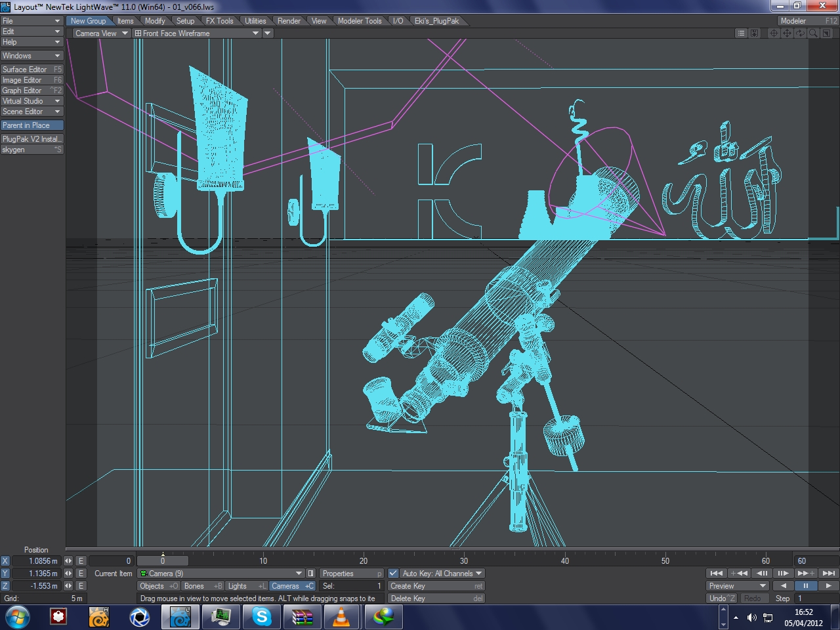Expand the Camera View viewport dropdown

pos(101,33)
